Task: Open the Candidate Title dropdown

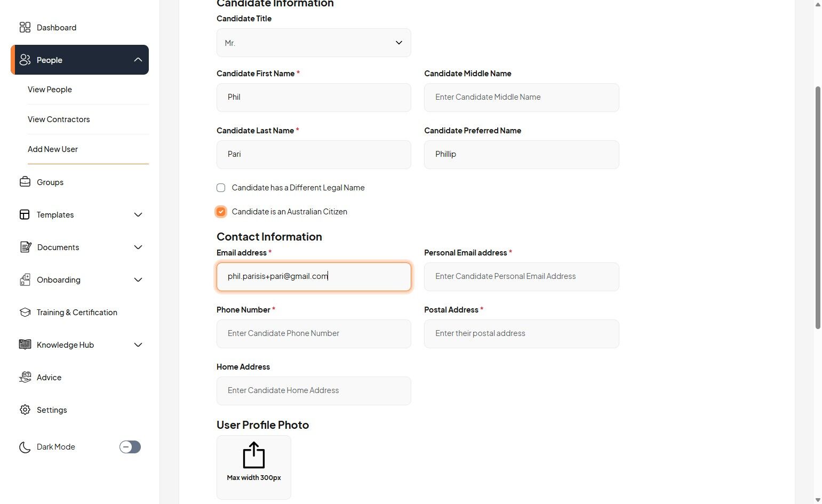Action: pos(314,43)
